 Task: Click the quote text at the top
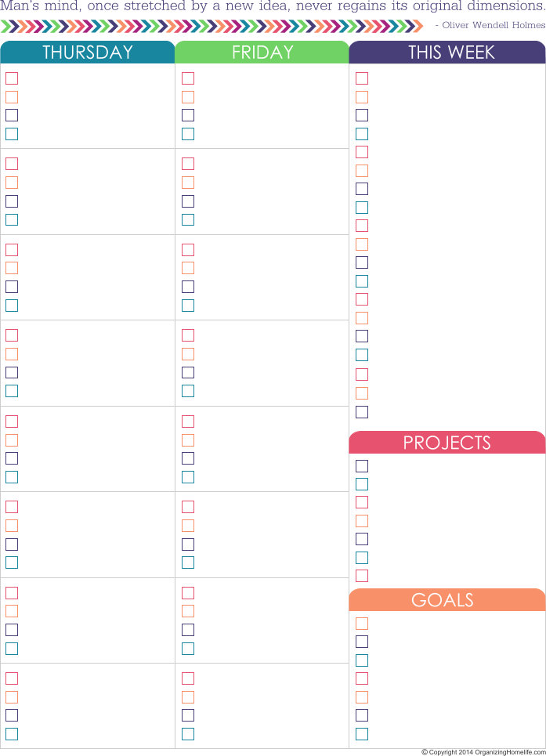point(273,6)
